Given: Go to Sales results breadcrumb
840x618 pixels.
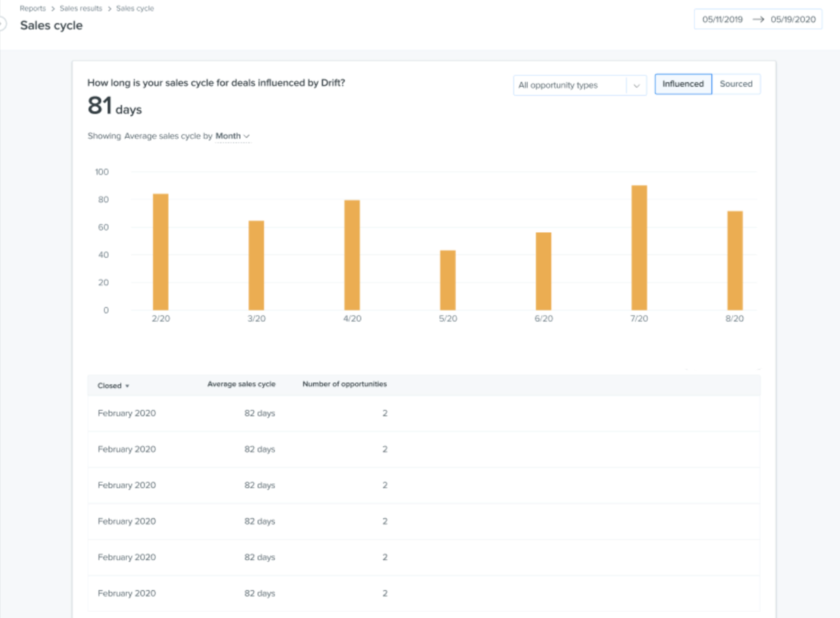Looking at the screenshot, I should (80, 9).
